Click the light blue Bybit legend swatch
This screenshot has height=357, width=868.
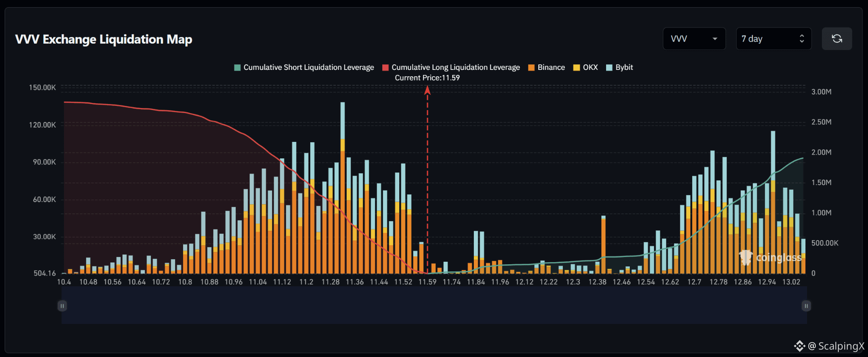609,68
